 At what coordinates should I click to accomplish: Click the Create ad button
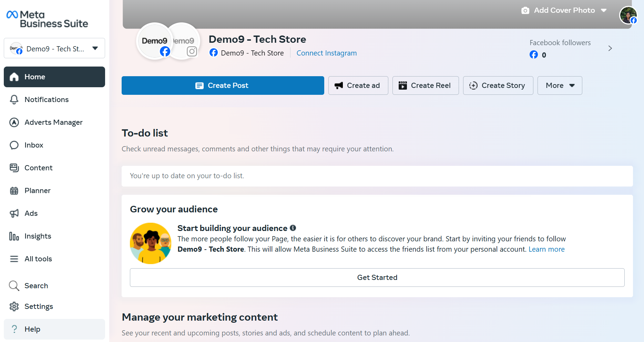point(358,85)
